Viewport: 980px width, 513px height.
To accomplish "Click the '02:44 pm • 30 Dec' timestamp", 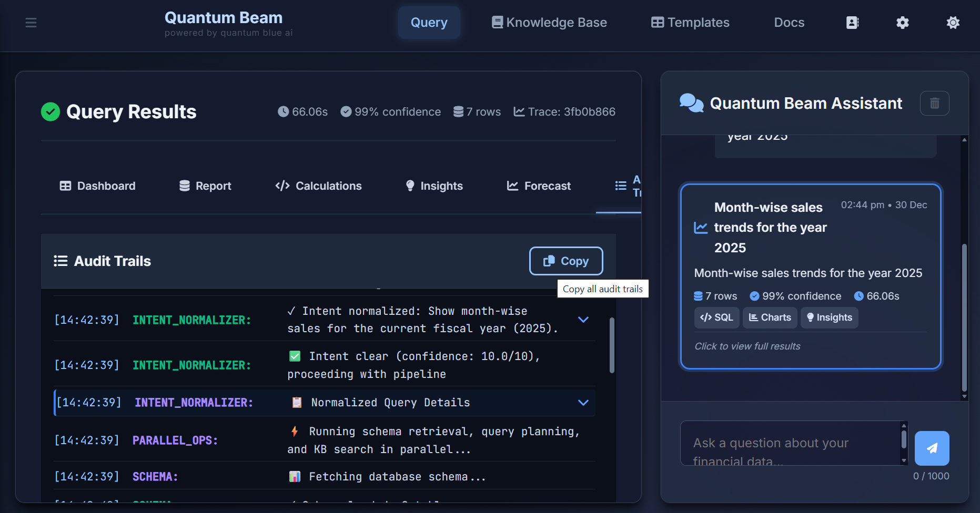I will [884, 205].
